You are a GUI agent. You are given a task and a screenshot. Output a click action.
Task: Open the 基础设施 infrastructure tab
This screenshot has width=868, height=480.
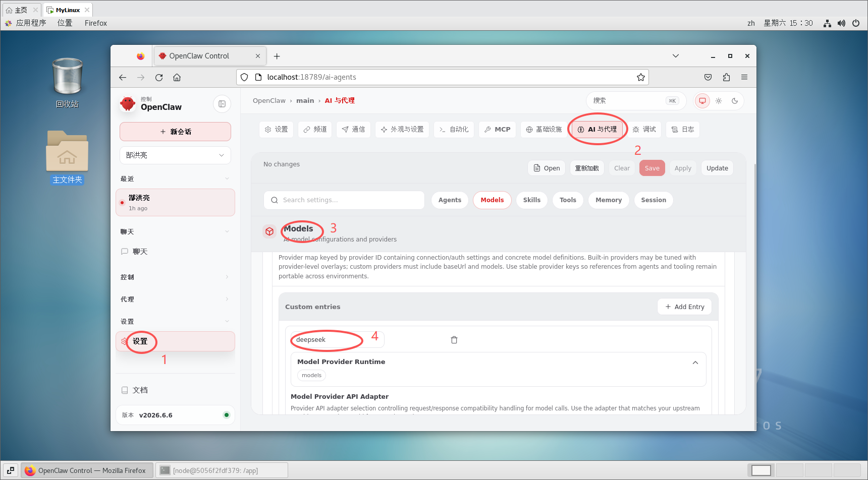tap(544, 130)
